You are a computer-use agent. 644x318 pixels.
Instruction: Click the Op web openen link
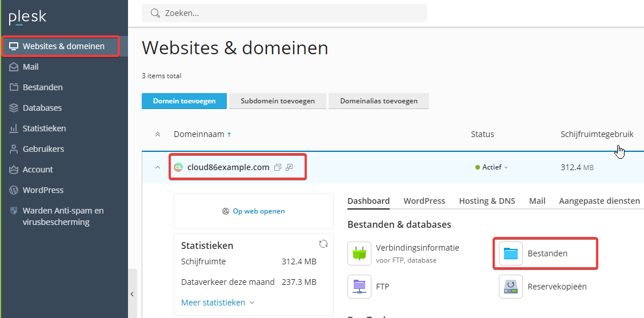(x=259, y=211)
